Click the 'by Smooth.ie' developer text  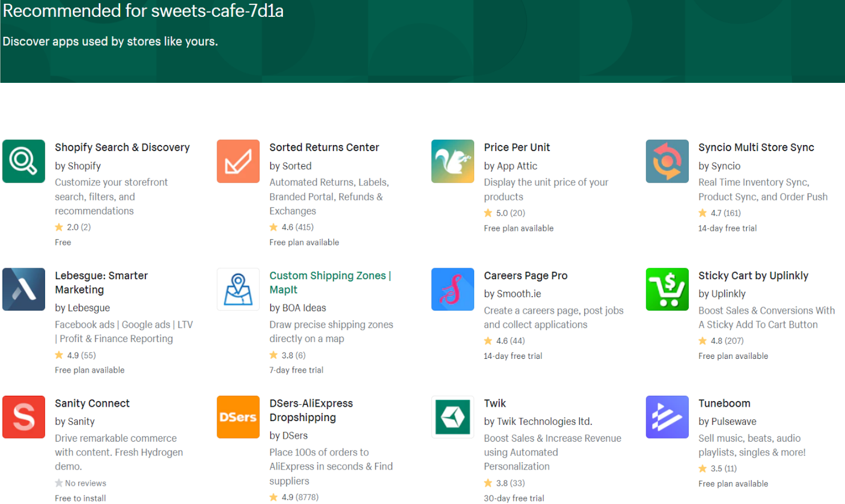512,293
